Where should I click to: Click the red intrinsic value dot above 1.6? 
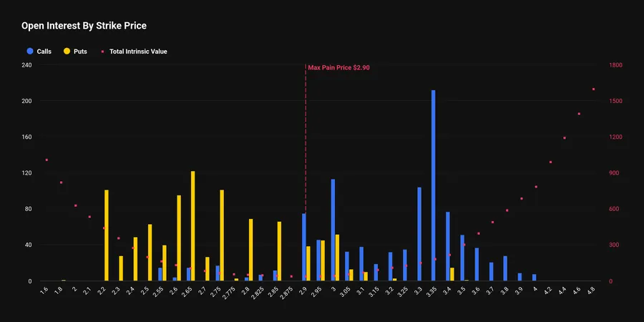coord(47,160)
